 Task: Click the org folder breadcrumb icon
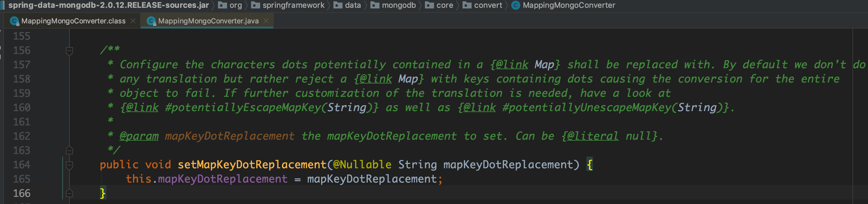223,5
